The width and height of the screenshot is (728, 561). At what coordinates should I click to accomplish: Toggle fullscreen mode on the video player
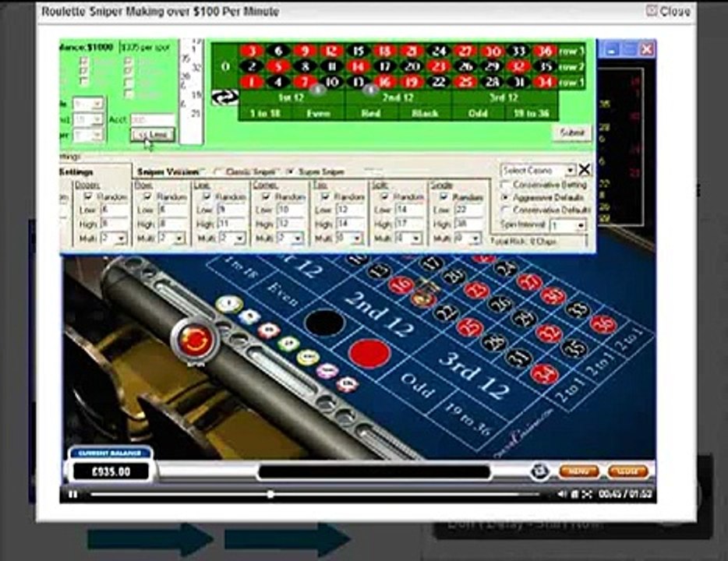pos(587,494)
